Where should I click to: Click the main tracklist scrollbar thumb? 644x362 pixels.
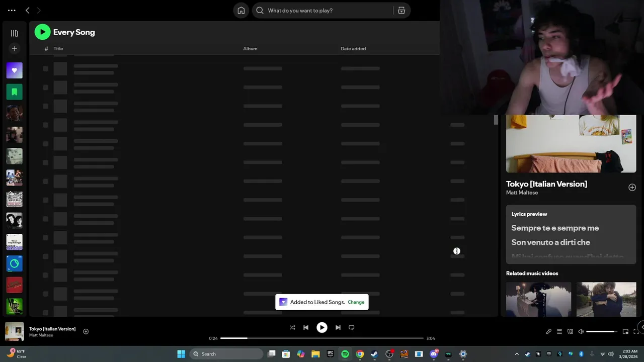496,120
